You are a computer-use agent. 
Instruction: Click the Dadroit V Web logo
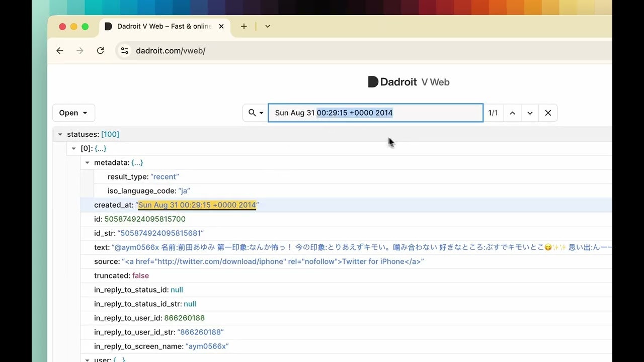point(409,82)
